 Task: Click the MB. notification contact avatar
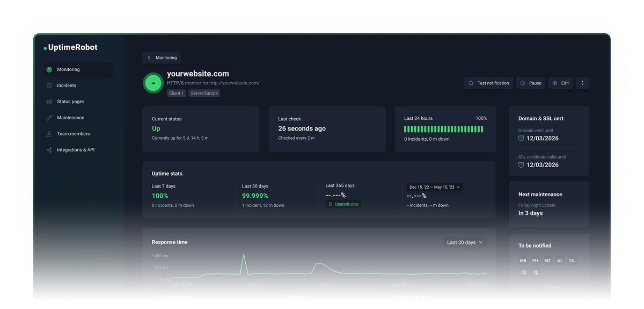click(x=523, y=261)
